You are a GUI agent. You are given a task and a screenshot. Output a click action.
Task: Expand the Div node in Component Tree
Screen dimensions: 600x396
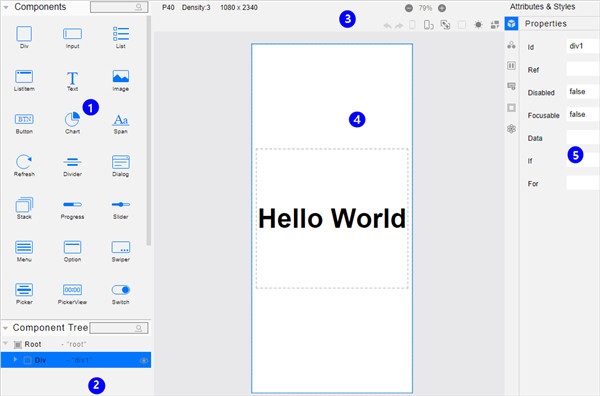pyautogui.click(x=15, y=359)
